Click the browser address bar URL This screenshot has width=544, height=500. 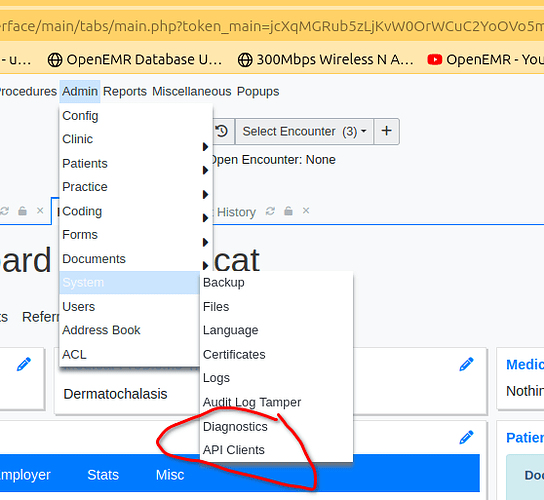(272, 26)
